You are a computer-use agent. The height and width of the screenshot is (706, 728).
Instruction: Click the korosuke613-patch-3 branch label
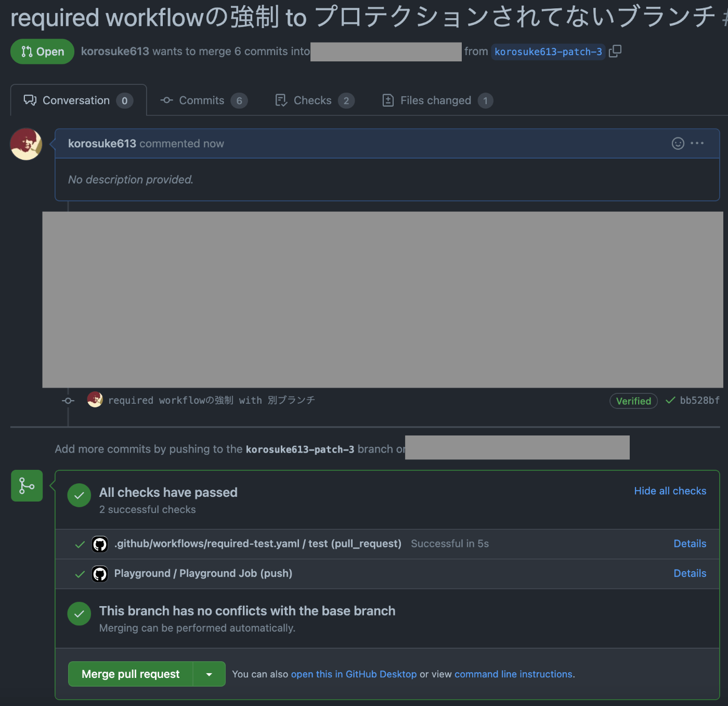coord(548,52)
